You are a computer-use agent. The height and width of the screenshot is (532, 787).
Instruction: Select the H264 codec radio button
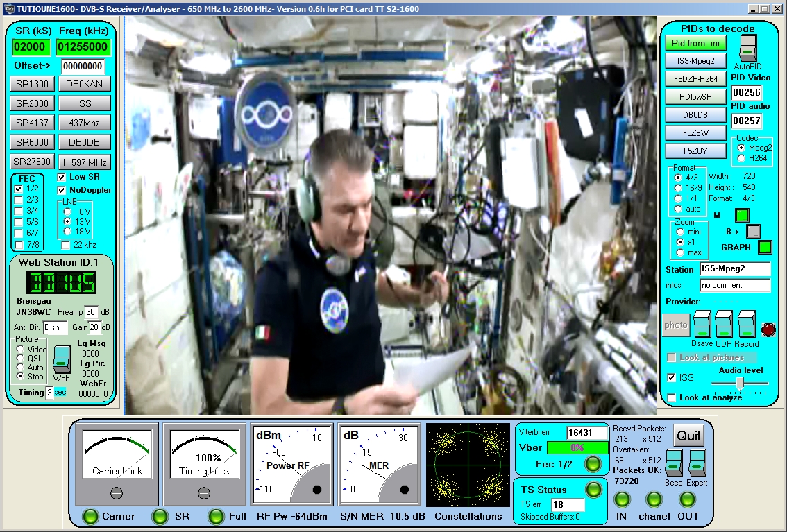click(x=741, y=158)
